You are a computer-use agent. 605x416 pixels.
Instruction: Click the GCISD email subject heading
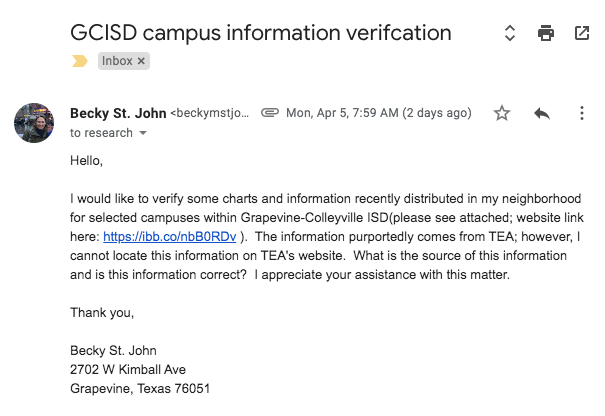[x=261, y=33]
